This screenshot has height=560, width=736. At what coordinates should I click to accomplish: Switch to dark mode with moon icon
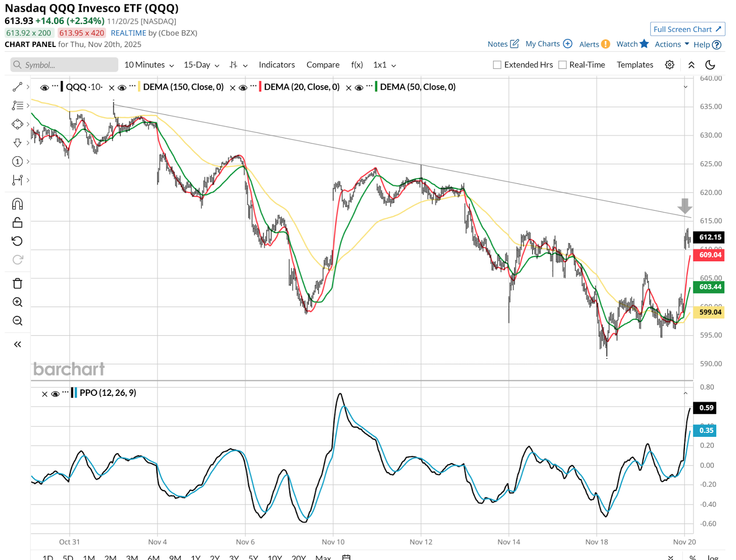coord(710,65)
